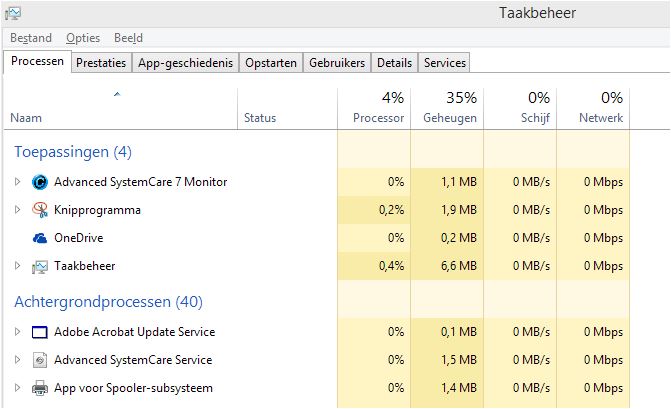Viewport: 671px width, 409px height.
Task: Expand App voor Spooler-subsysteem entry
Action: click(x=17, y=388)
